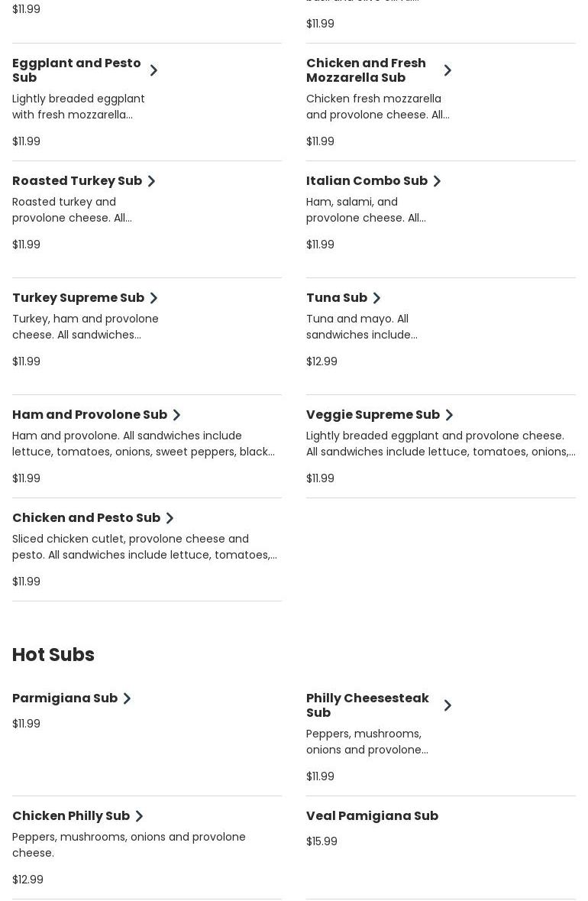Click the chevron next to Eggplant and Pesto Sub
The width and height of the screenshot is (588, 901).
[x=153, y=70]
